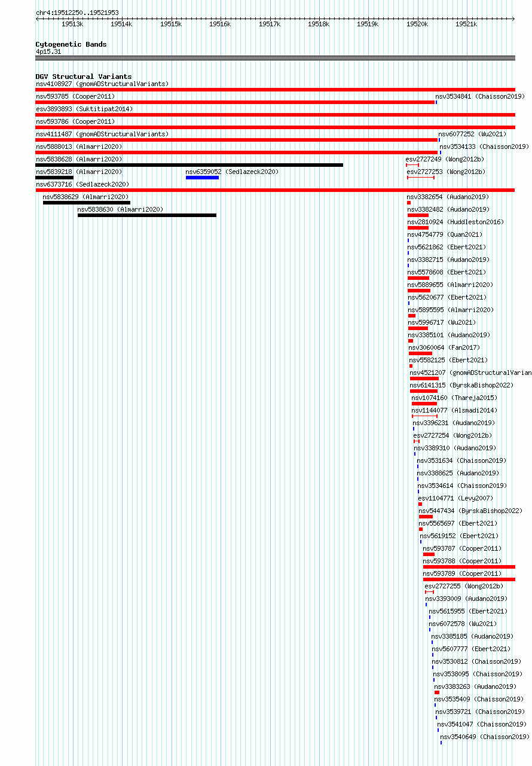This screenshot has width=532, height=766.
Task: Click esv2727249 (Wong2012b) variant label
Action: click(x=445, y=159)
